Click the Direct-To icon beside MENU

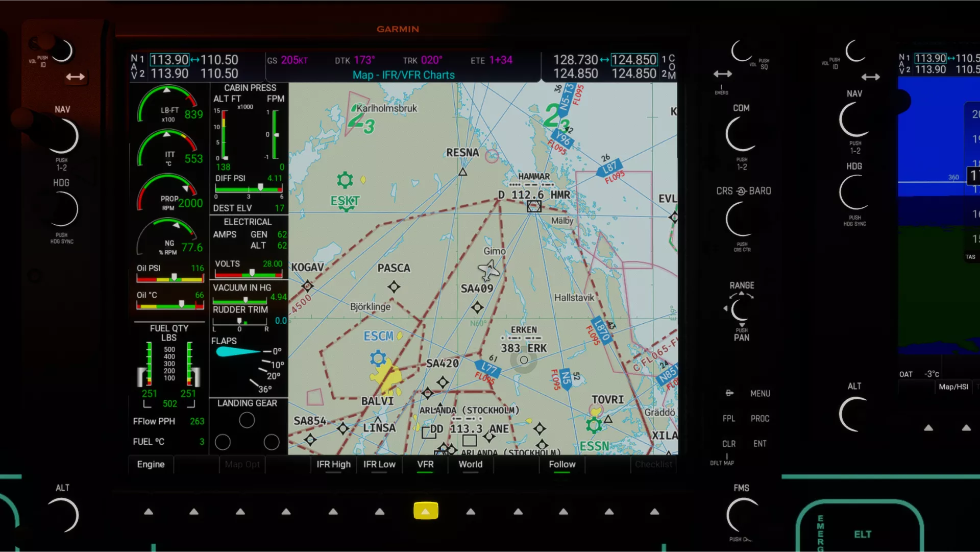coord(729,393)
